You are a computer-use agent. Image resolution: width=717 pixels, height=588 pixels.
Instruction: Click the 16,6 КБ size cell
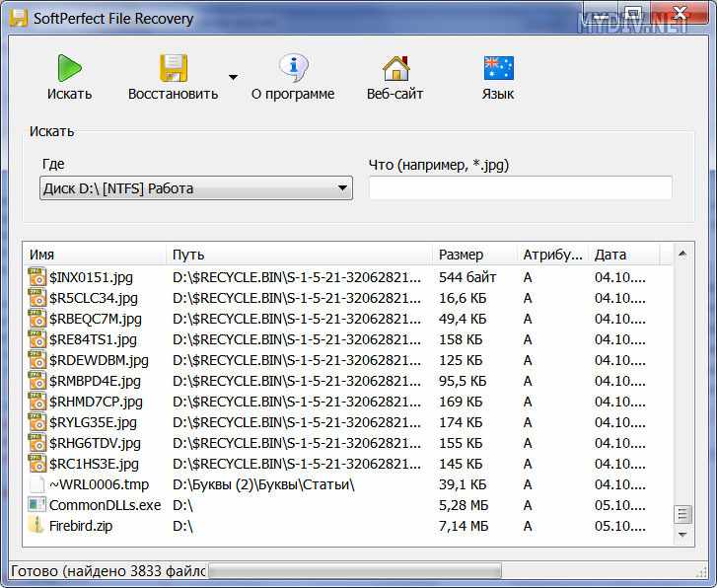(463, 298)
